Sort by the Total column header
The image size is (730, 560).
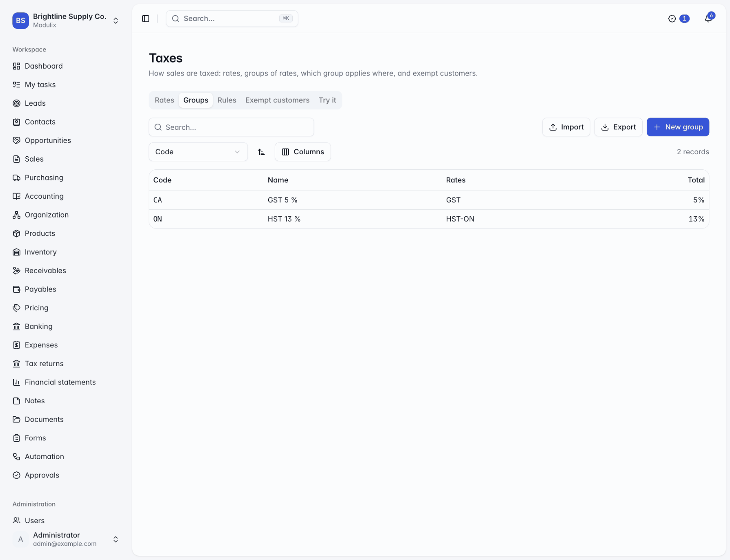pos(696,180)
